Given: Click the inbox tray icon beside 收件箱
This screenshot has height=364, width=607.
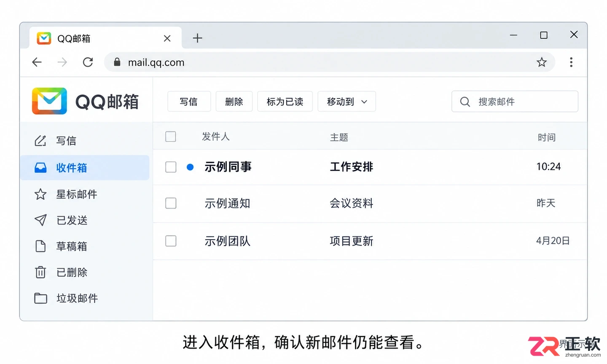Looking at the screenshot, I should pos(40,168).
